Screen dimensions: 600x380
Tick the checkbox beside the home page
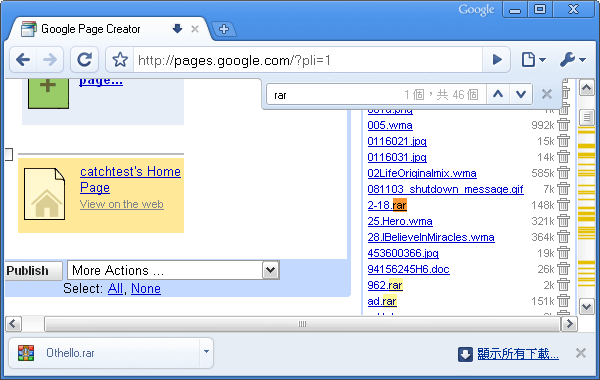click(x=8, y=155)
